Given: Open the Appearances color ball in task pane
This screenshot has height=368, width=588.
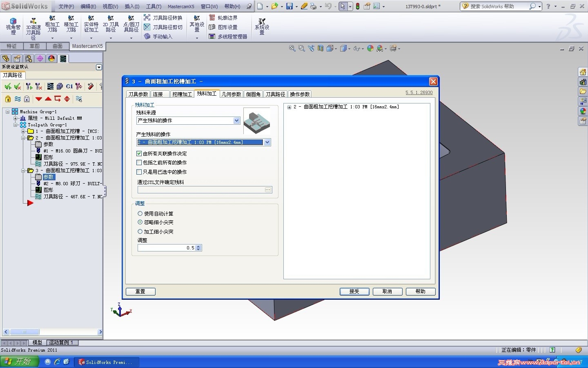Looking at the screenshot, I should click(x=583, y=111).
